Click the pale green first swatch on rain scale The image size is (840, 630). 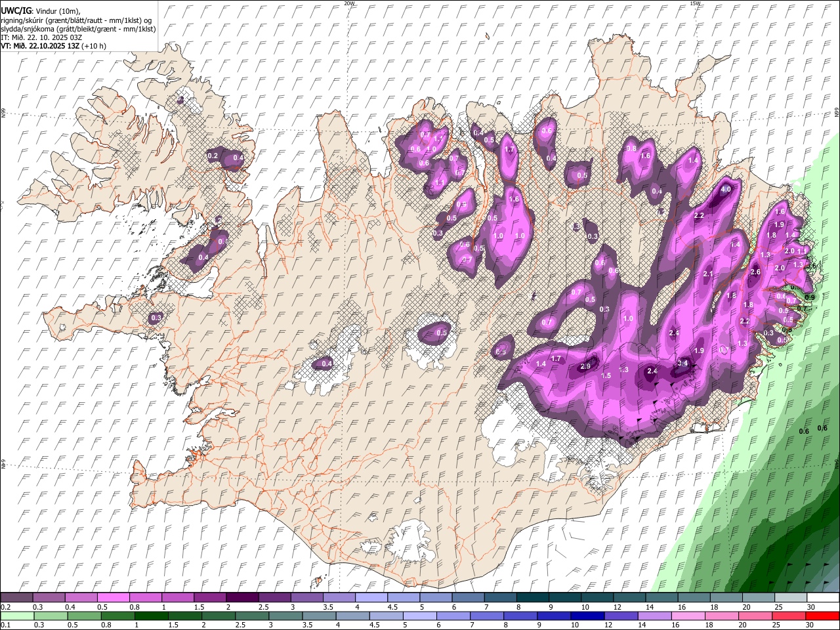[x=17, y=616]
